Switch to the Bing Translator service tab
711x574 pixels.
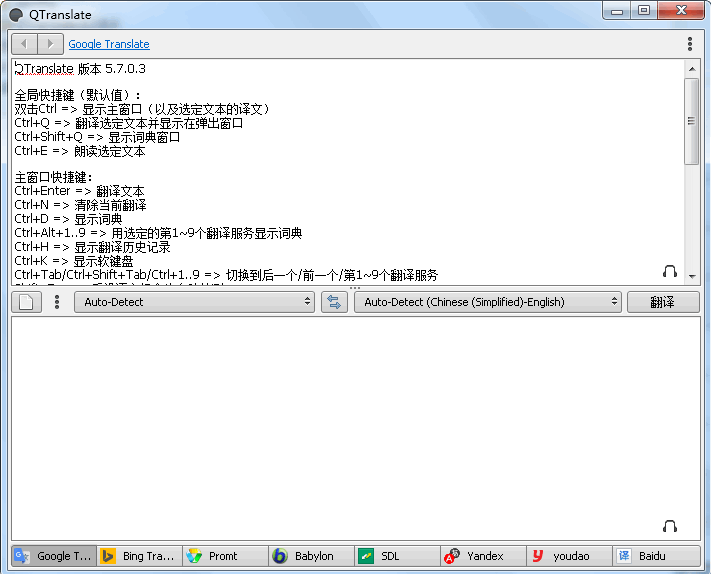[x=139, y=556]
